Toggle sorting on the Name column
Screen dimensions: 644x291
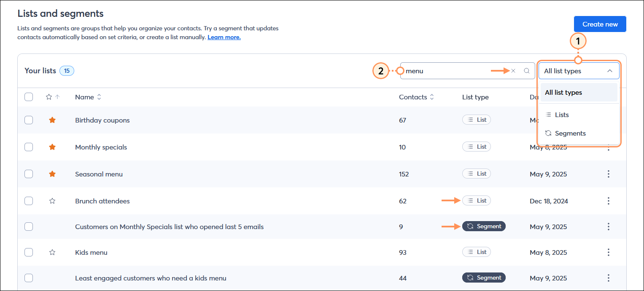tap(99, 97)
